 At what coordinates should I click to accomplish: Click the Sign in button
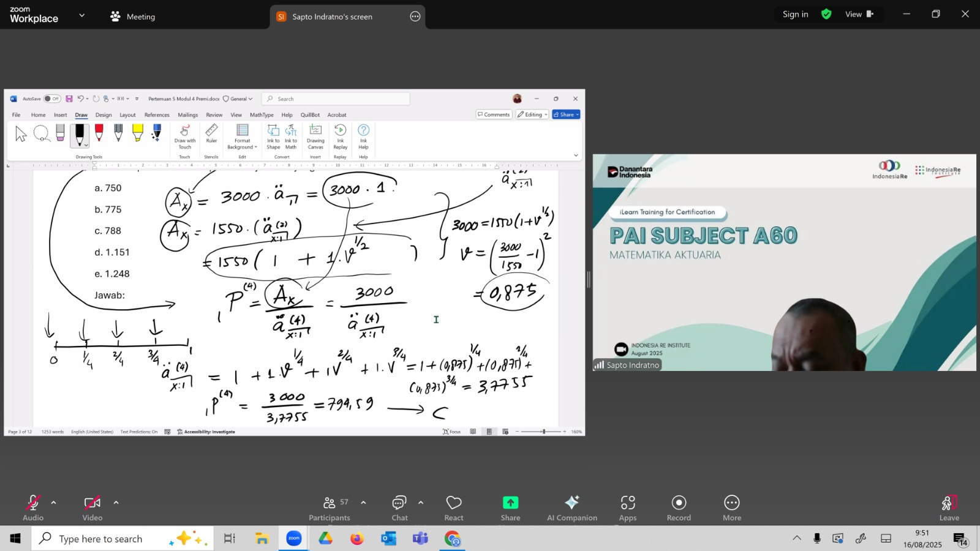click(795, 14)
